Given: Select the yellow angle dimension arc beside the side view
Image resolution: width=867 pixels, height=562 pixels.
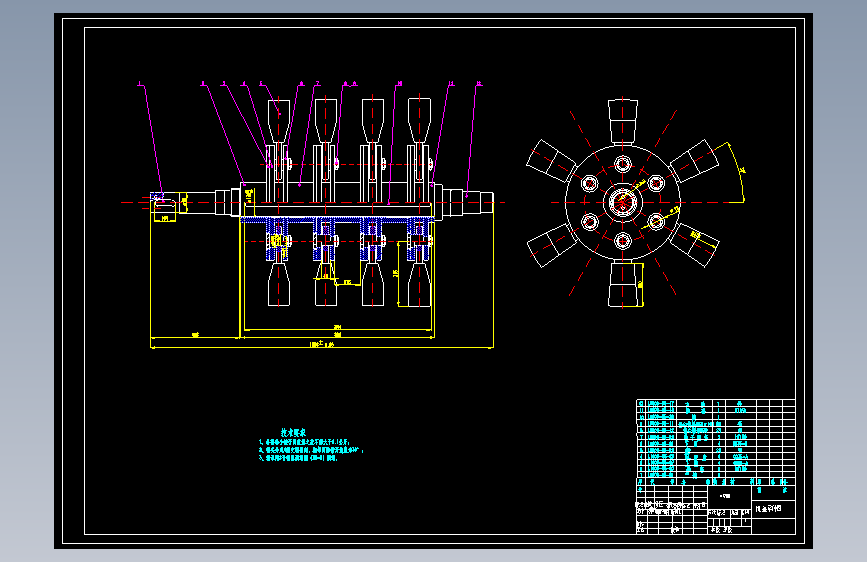Looking at the screenshot, I should 737,171.
